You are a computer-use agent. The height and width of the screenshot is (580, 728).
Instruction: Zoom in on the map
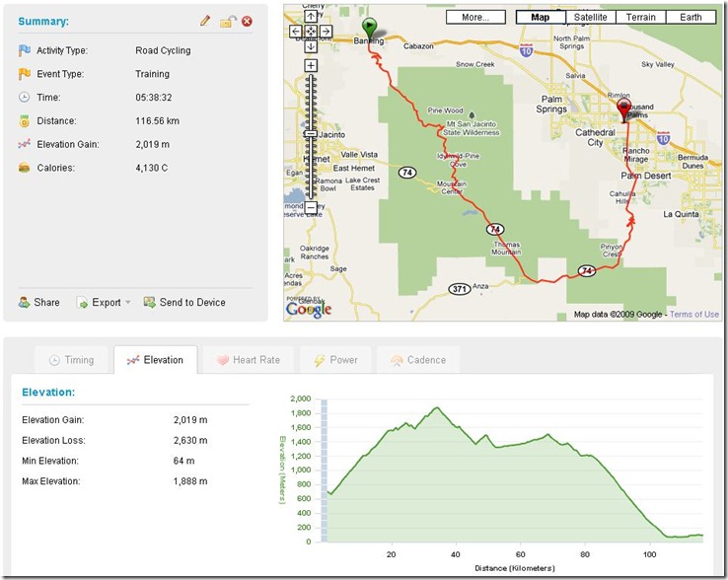pyautogui.click(x=311, y=65)
